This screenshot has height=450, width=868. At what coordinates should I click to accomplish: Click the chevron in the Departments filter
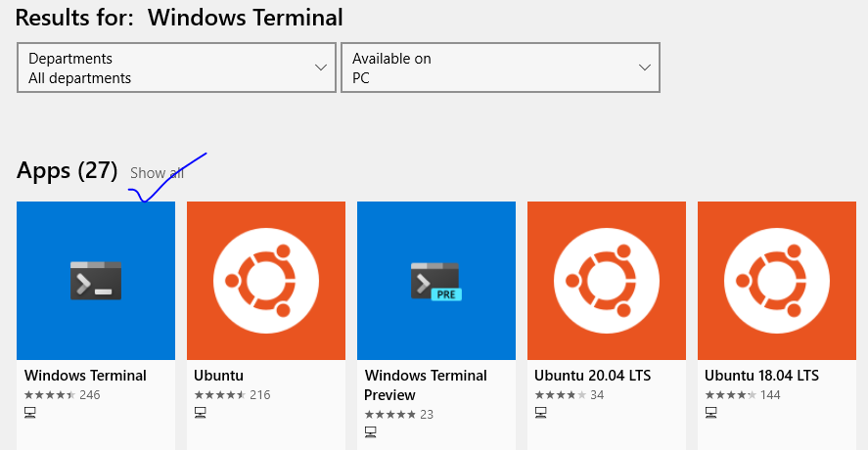tap(321, 67)
